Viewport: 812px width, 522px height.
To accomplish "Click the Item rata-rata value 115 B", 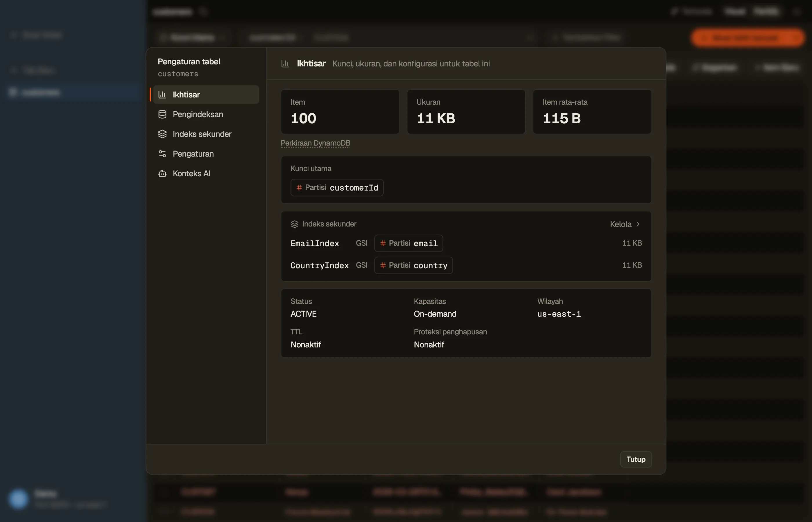I will (x=561, y=118).
